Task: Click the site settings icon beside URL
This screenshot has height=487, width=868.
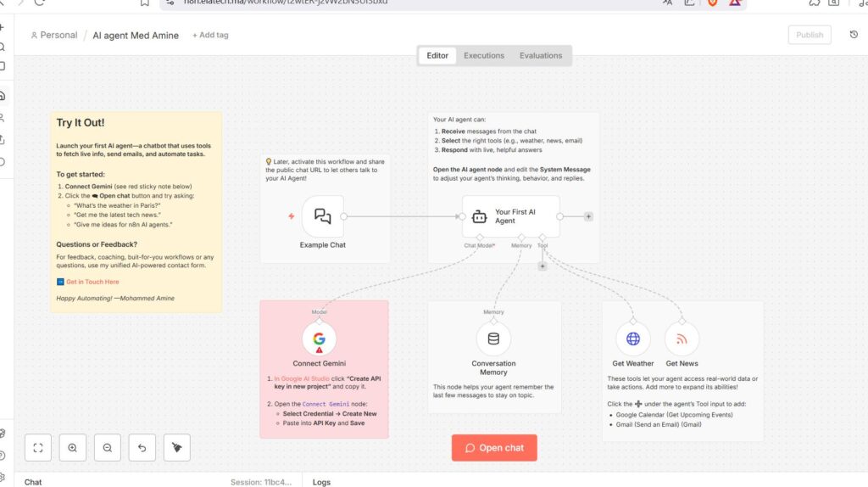Action: (x=170, y=3)
